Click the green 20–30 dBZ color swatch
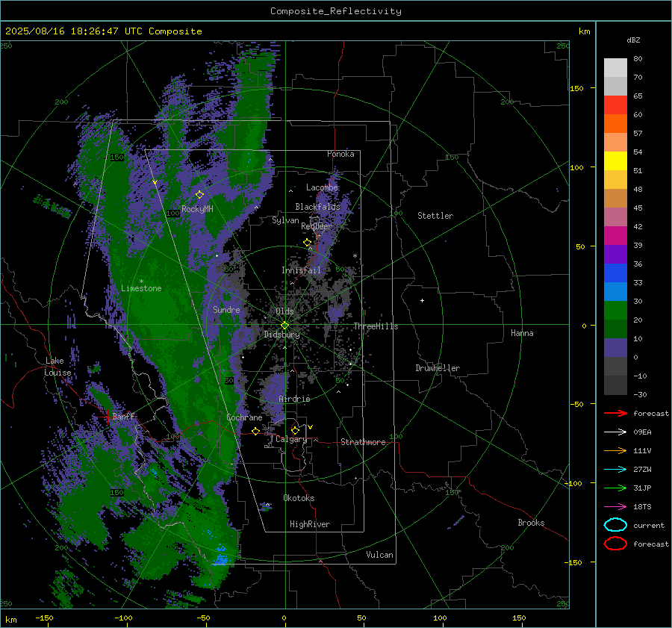672x628 pixels. tap(615, 311)
